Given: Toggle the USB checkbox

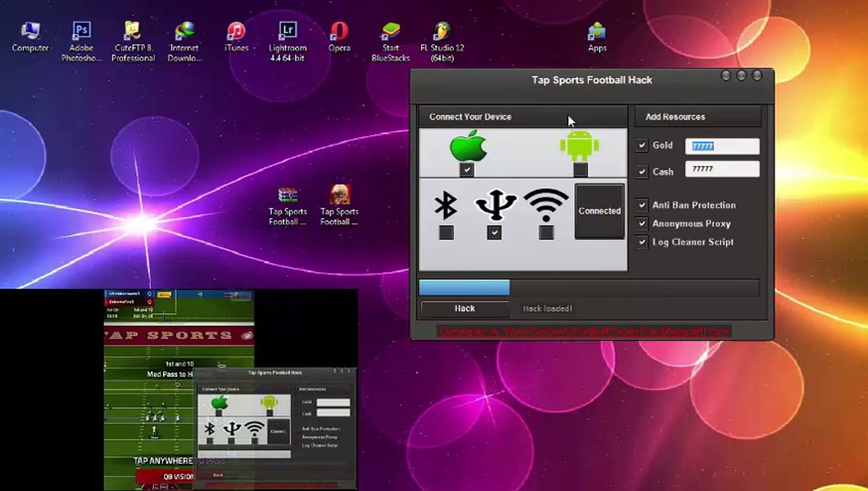Looking at the screenshot, I should tap(494, 233).
